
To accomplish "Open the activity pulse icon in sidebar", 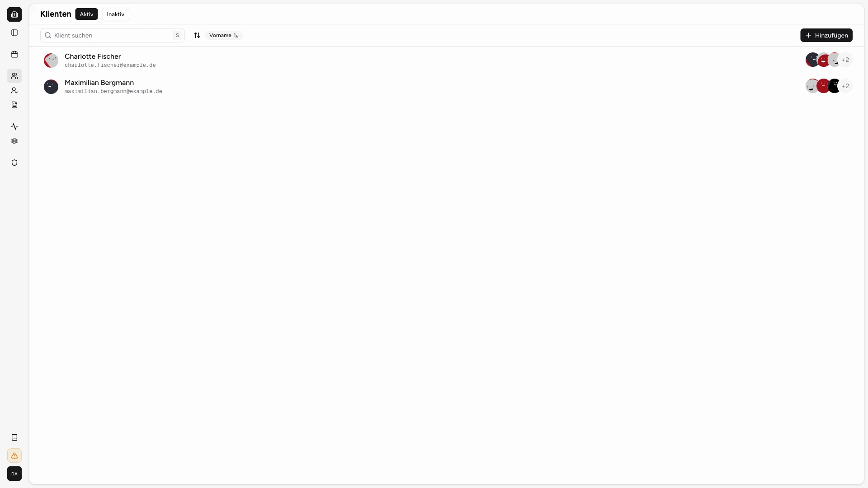I will click(14, 127).
